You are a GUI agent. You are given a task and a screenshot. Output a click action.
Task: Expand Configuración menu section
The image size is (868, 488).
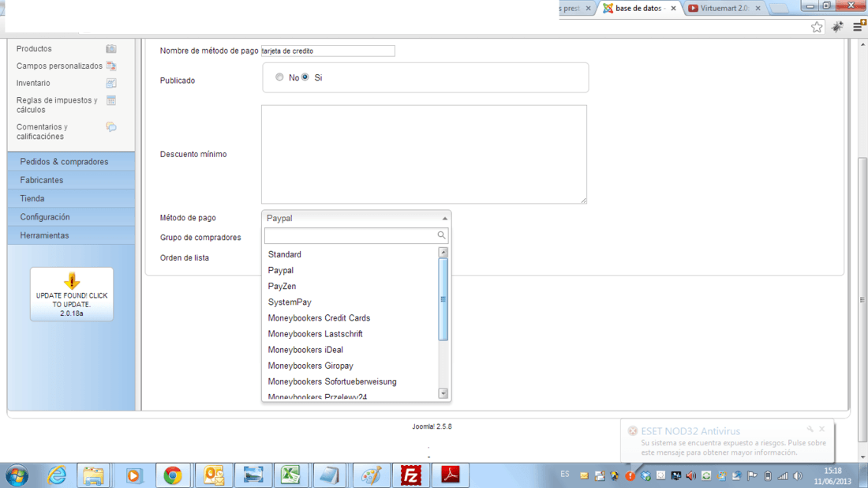pos(71,217)
